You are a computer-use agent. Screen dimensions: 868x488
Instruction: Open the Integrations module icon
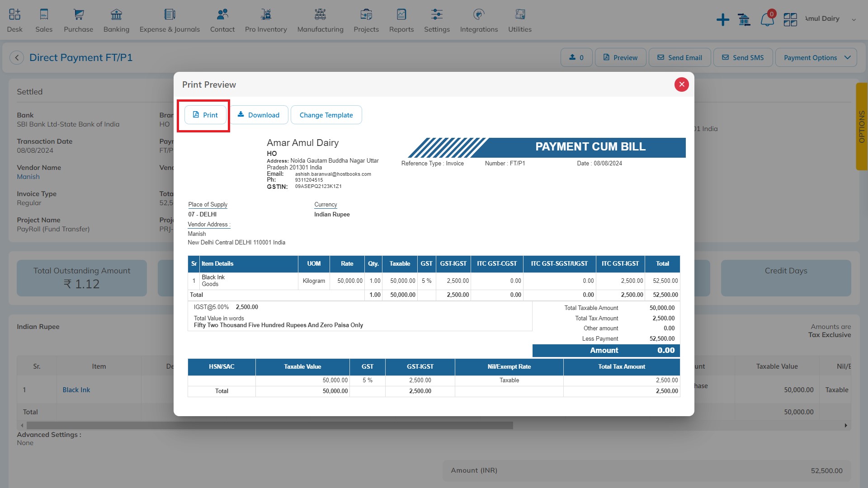click(x=479, y=14)
